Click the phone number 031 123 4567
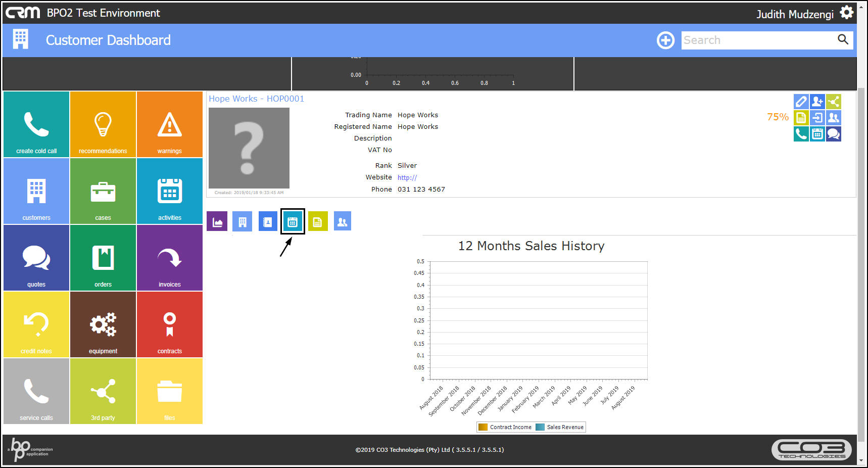This screenshot has width=868, height=468. pos(421,189)
